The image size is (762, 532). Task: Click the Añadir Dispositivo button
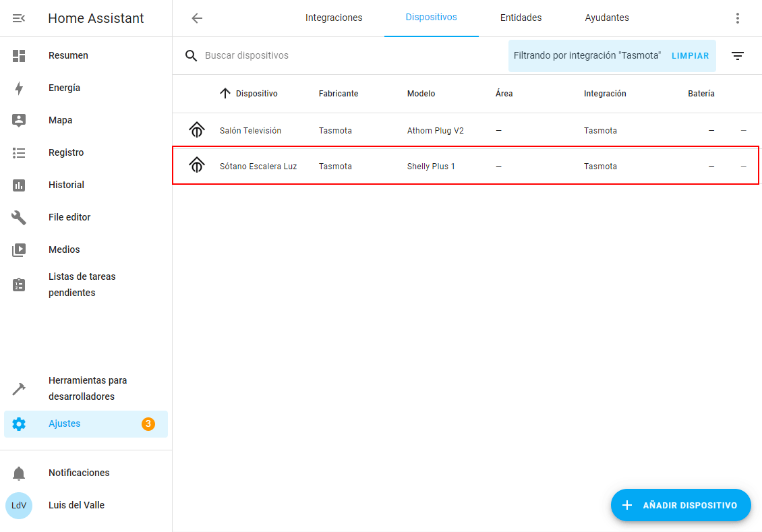[x=680, y=505]
